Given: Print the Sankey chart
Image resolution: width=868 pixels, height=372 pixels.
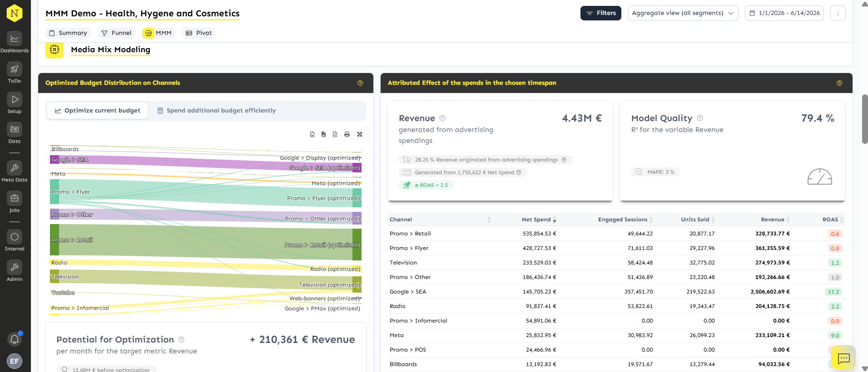Looking at the screenshot, I should tap(347, 134).
